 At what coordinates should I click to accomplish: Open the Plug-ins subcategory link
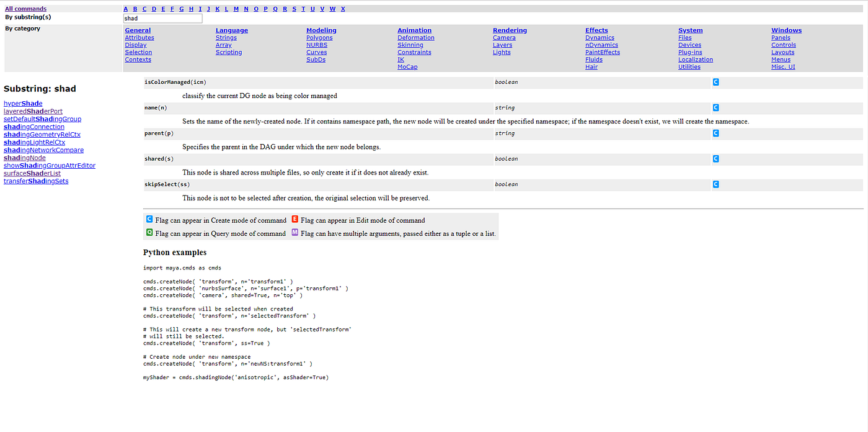[x=690, y=52]
